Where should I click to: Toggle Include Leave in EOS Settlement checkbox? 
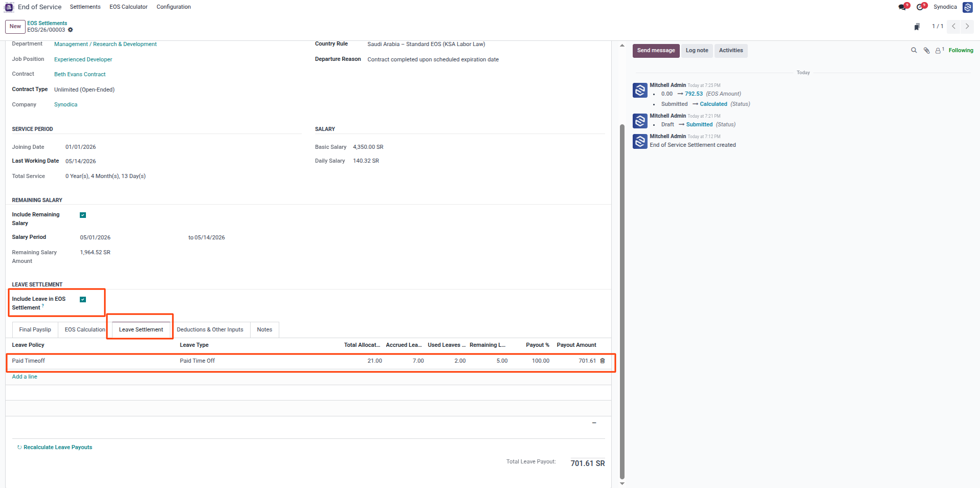click(83, 299)
